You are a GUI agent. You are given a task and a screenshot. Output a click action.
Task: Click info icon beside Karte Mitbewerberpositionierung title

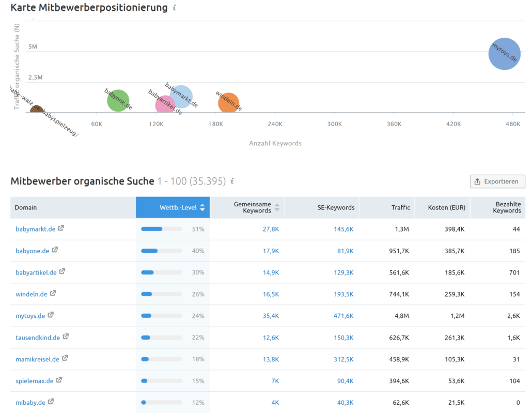click(174, 7)
